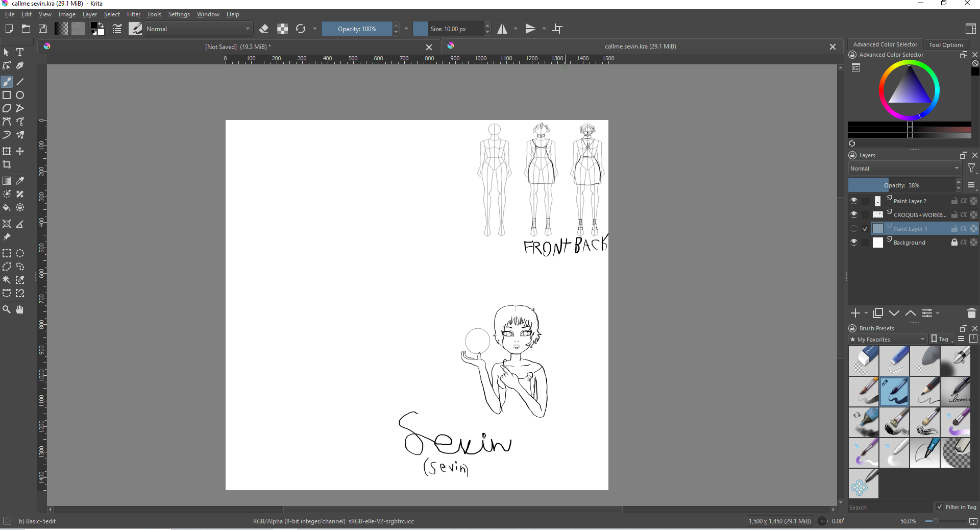Select the Polygon tool
The image size is (980, 530).
coord(7,108)
